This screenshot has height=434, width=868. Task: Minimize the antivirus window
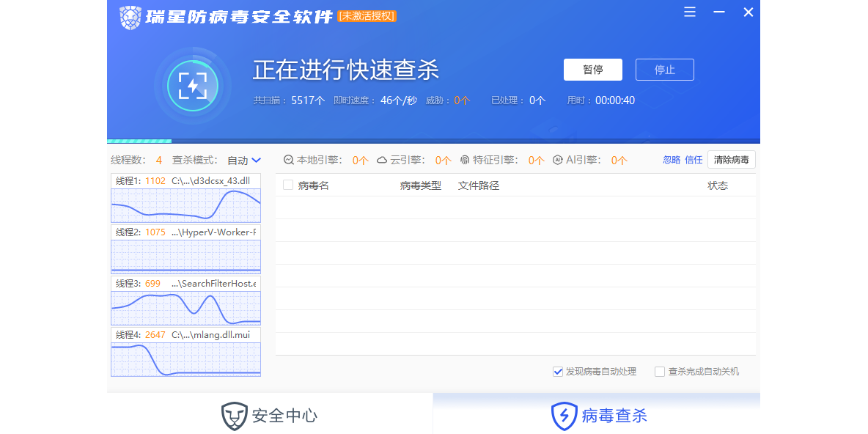click(719, 12)
